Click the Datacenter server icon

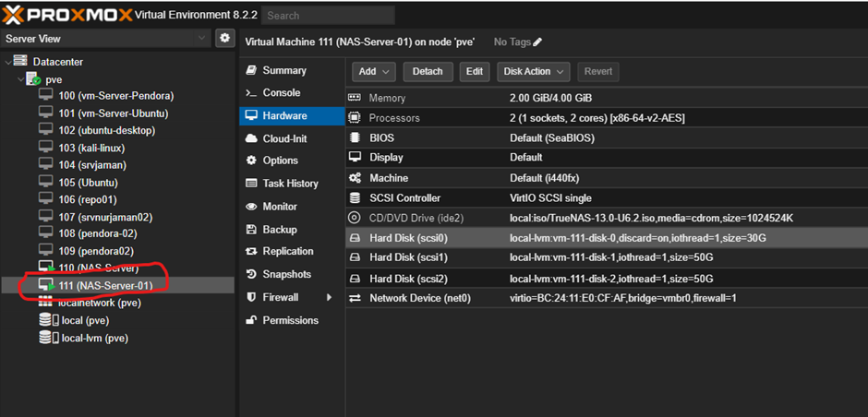20,61
